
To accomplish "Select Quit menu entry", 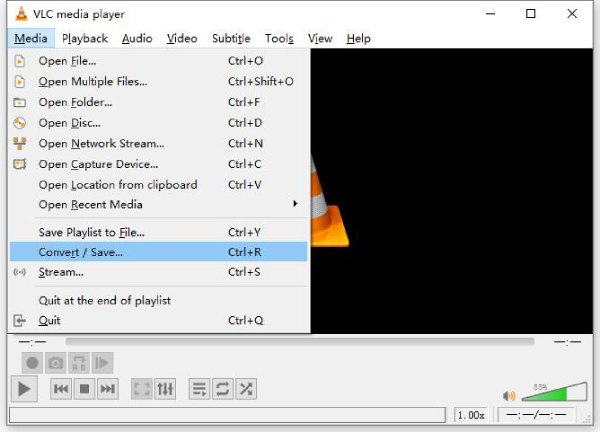I will pyautogui.click(x=158, y=320).
